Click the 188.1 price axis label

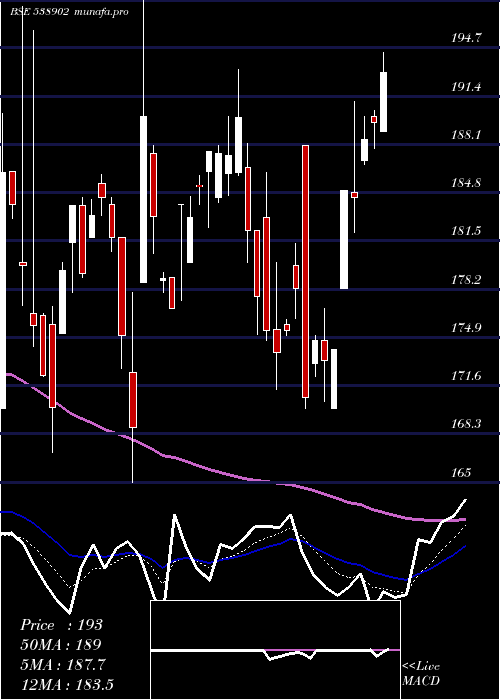[467, 135]
